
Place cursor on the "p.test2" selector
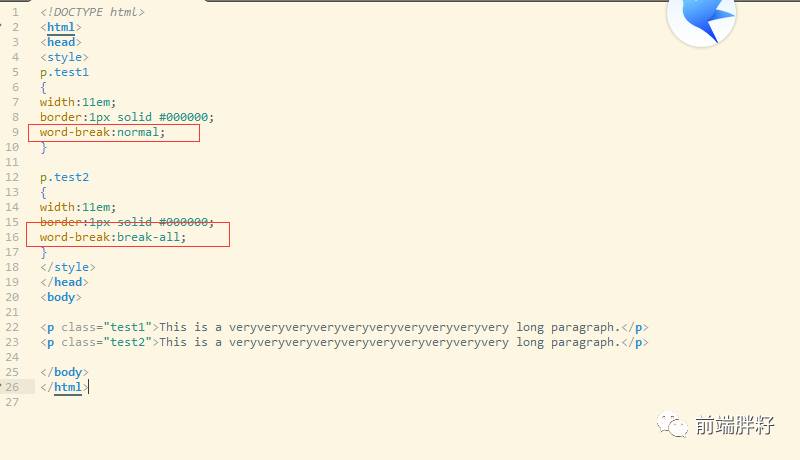[64, 177]
